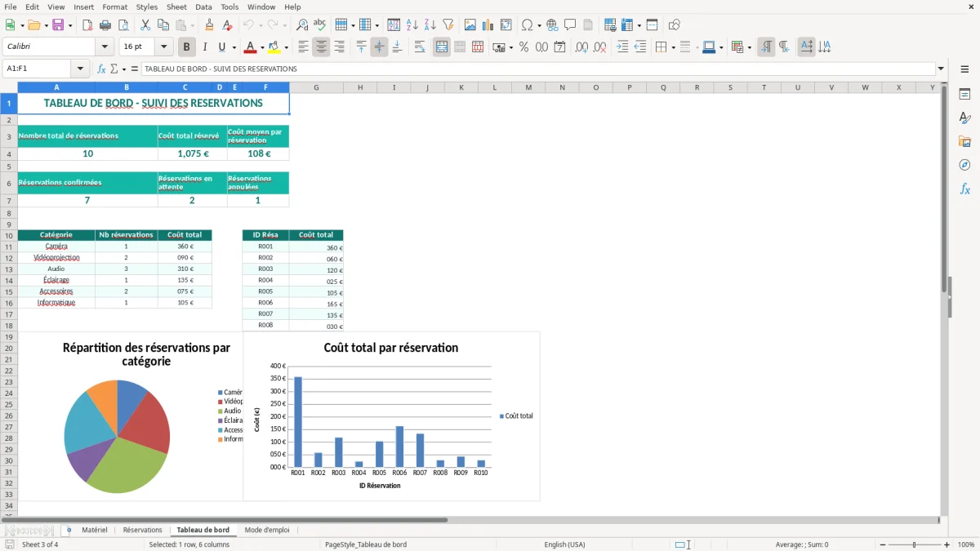Image resolution: width=980 pixels, height=551 pixels.
Task: Switch to the Matériel sheet tab
Action: tap(95, 531)
